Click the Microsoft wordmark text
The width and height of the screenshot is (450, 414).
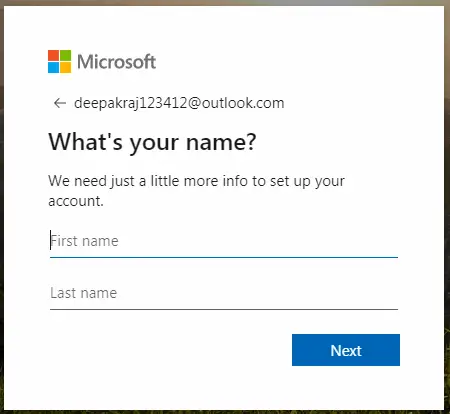tap(117, 62)
